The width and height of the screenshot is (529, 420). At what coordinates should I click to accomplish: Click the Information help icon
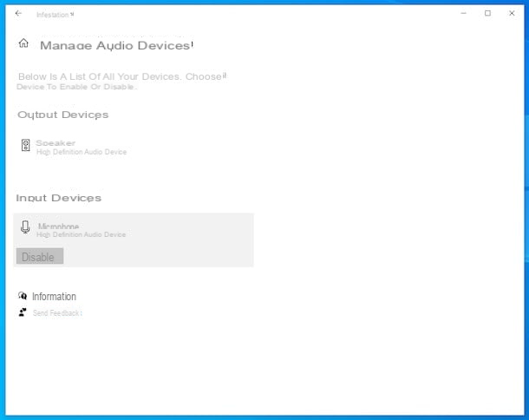point(23,296)
